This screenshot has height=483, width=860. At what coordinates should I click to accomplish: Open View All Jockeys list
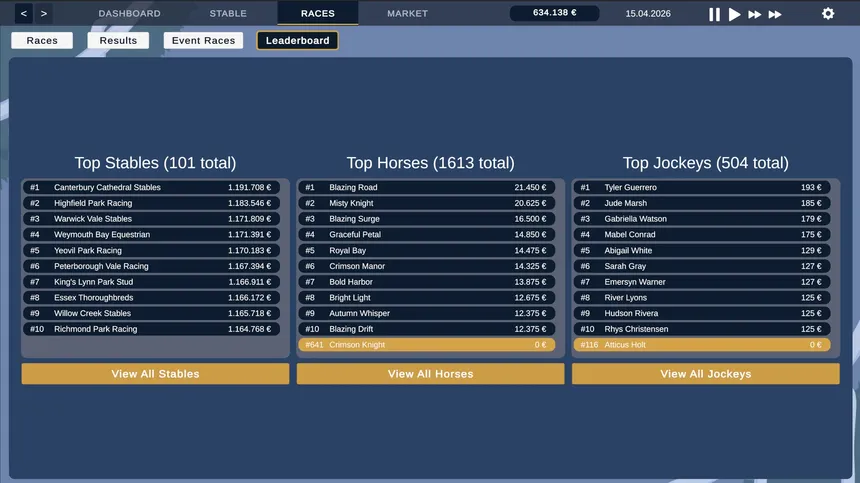705,374
